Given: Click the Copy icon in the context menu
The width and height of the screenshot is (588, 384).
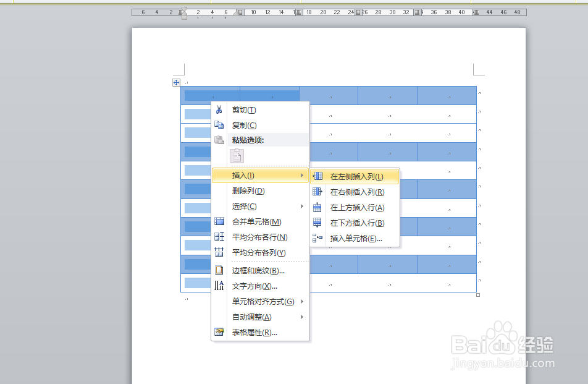Looking at the screenshot, I should (x=219, y=125).
